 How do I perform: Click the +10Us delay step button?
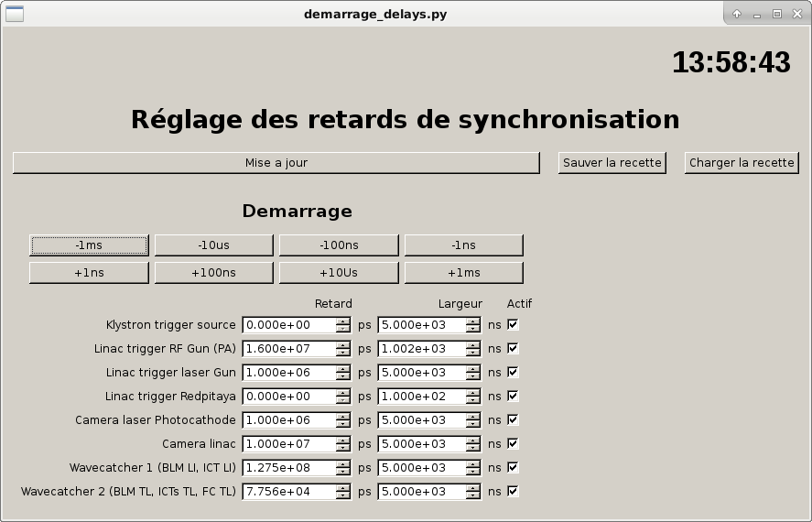tap(339, 273)
